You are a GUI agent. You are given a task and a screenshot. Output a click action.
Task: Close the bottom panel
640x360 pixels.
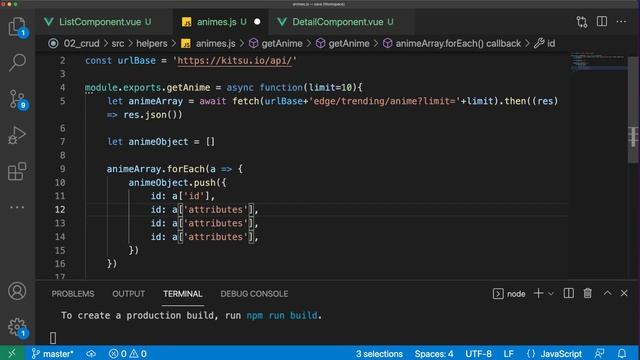(624, 293)
